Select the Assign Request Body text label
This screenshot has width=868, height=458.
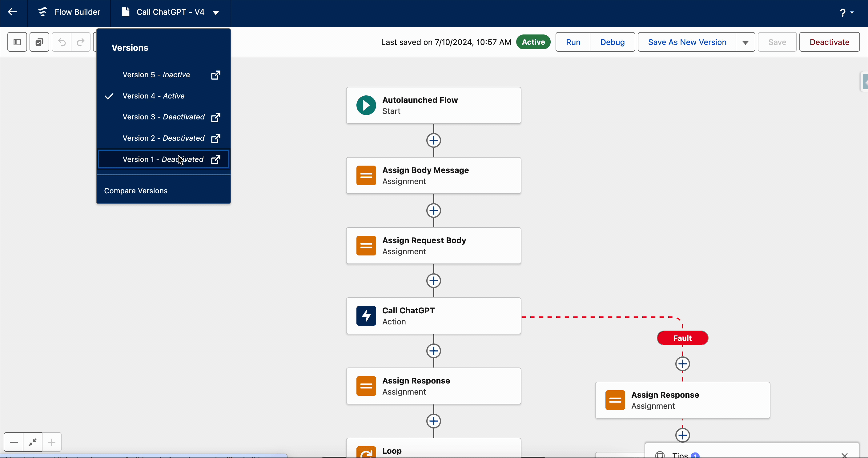(424, 240)
